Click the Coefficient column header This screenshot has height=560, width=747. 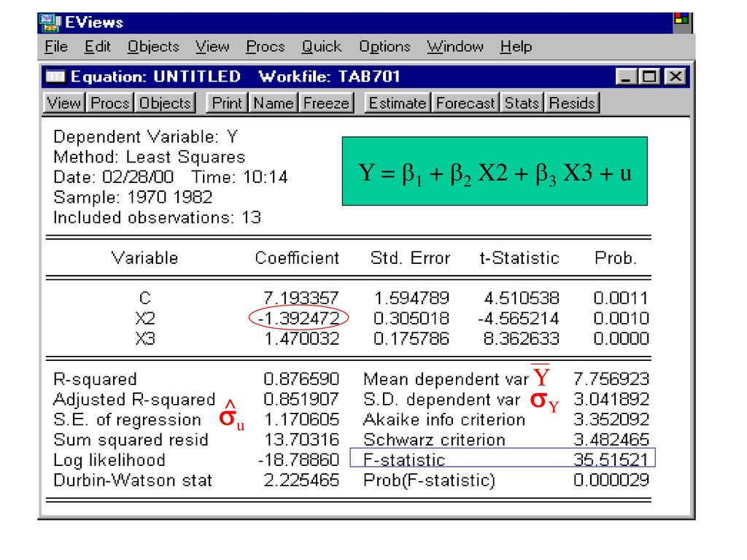pos(298,258)
